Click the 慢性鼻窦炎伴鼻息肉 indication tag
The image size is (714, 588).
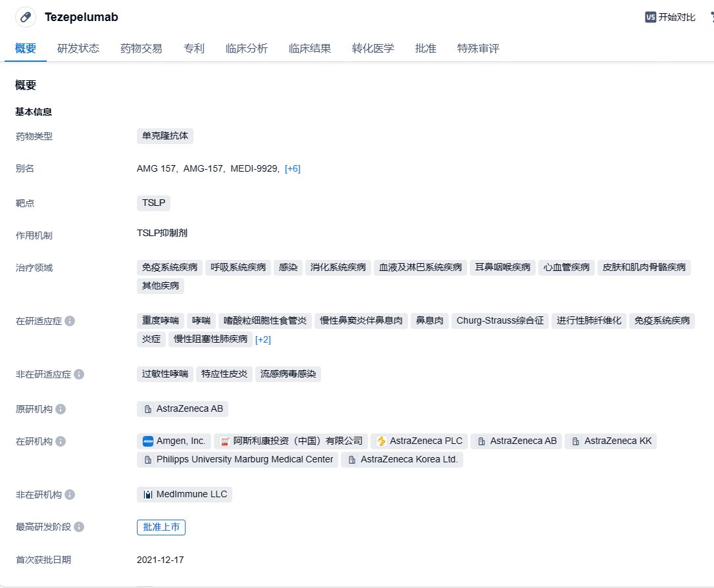pos(361,321)
